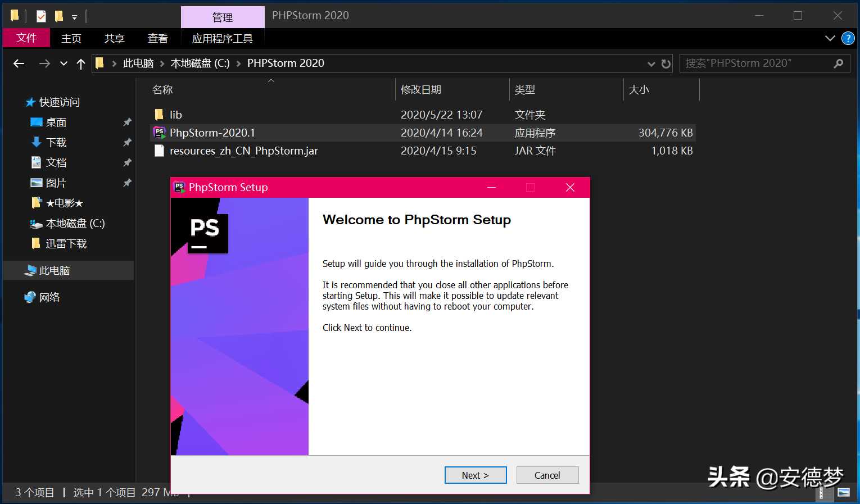Image resolution: width=860 pixels, height=504 pixels.
Task: Expand the address bar history dropdown
Action: pyautogui.click(x=651, y=63)
